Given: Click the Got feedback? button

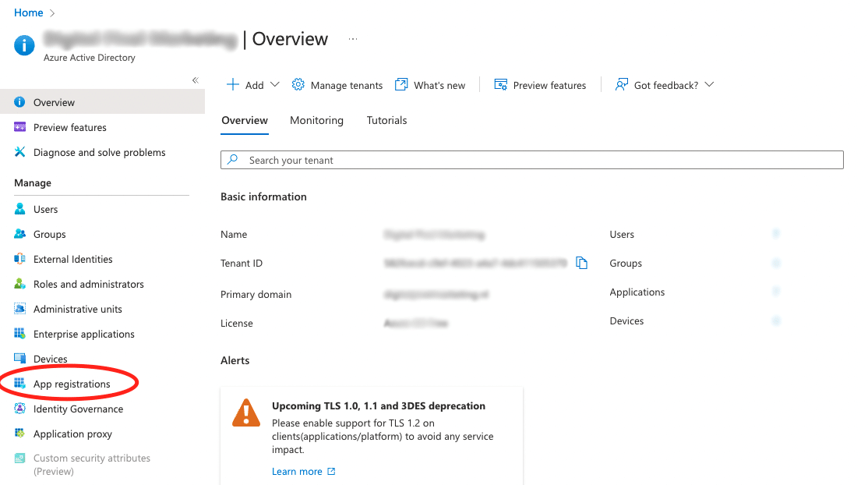Looking at the screenshot, I should coord(665,85).
